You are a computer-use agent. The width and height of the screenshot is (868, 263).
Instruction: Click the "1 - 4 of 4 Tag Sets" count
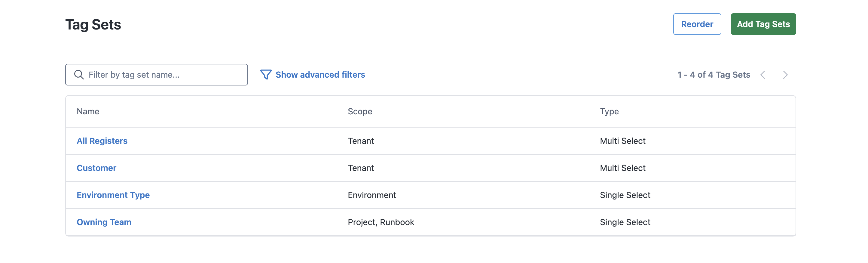tap(713, 75)
